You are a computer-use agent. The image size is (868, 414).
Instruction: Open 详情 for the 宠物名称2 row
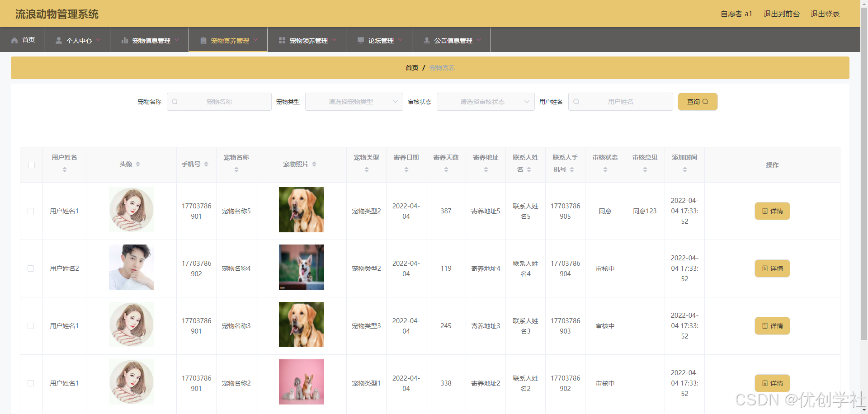(772, 383)
